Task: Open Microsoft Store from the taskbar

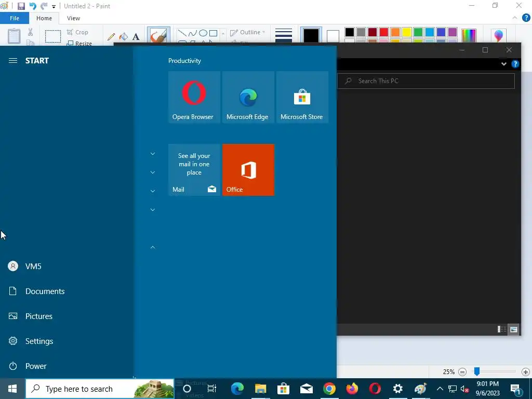Action: (x=283, y=389)
